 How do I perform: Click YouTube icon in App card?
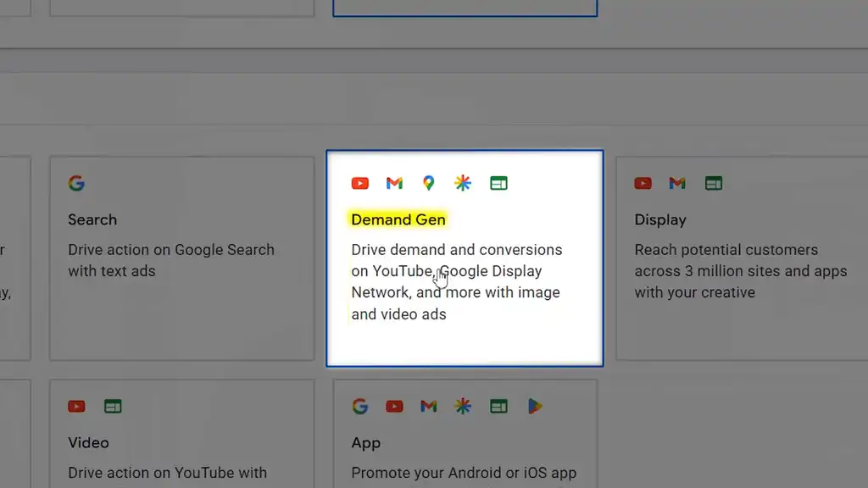[x=394, y=407]
